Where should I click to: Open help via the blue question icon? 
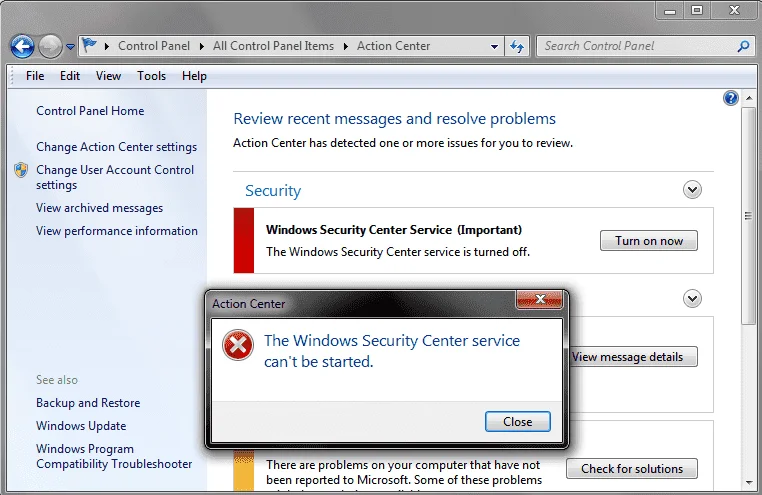tap(730, 98)
